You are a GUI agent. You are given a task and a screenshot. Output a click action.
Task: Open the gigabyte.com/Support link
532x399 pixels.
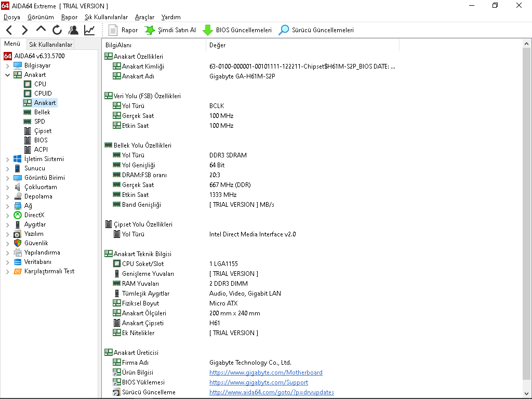pos(259,382)
